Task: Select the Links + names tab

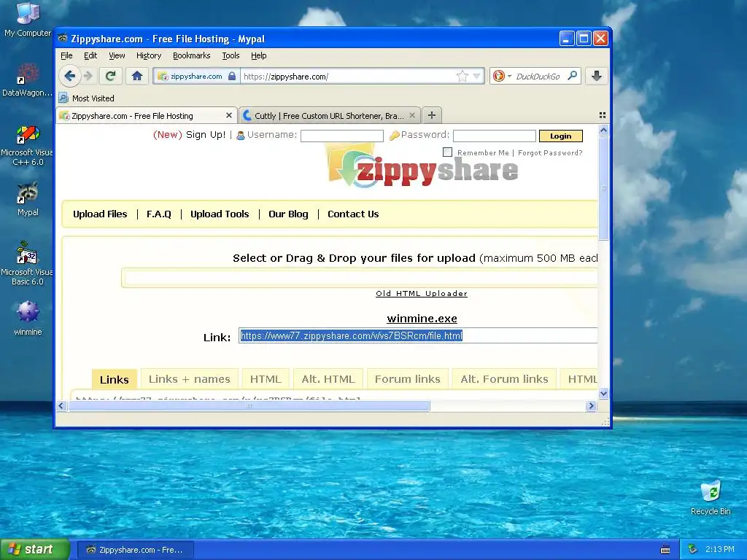Action: click(189, 379)
